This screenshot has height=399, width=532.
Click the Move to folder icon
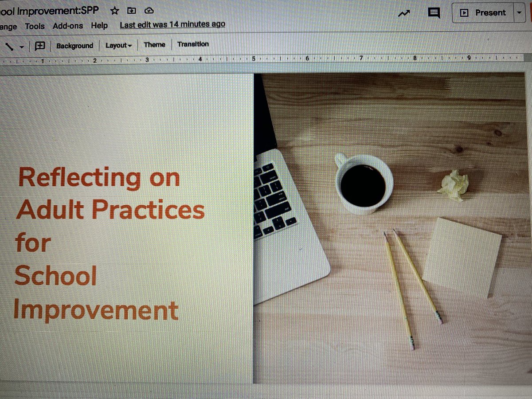pos(131,11)
